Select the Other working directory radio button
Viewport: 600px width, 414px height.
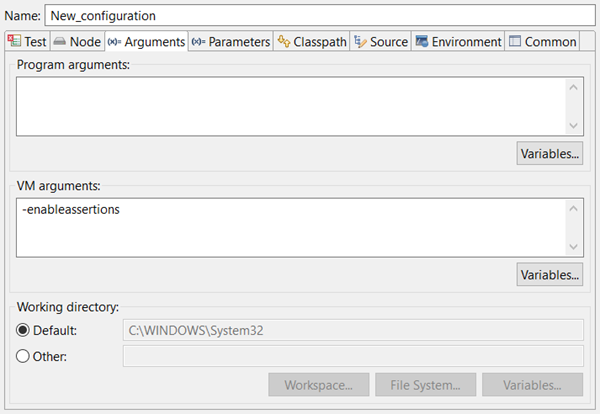22,357
